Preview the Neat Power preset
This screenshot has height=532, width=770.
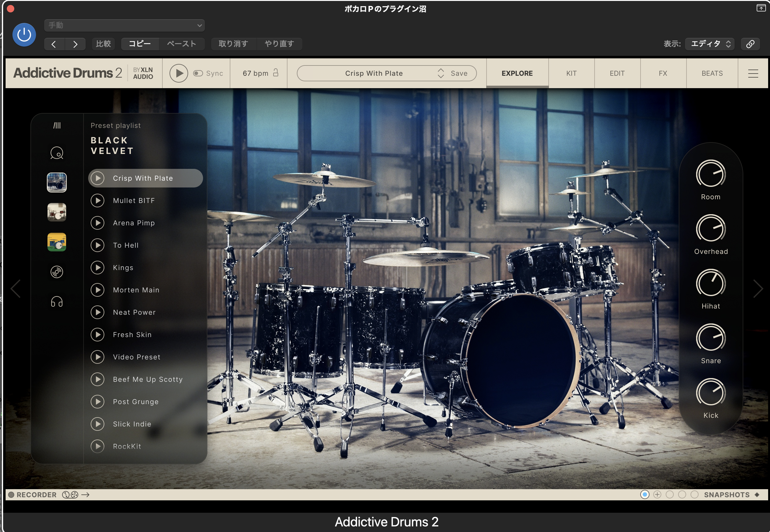[x=97, y=312]
